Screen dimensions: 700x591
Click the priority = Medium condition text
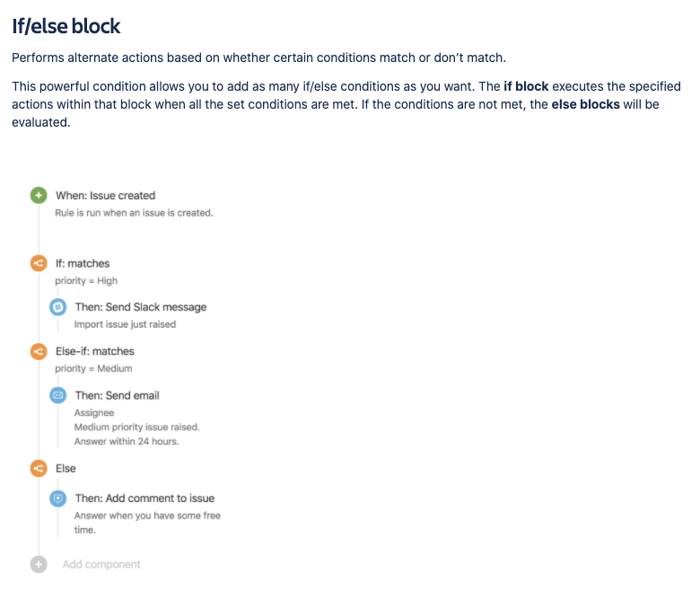click(93, 369)
